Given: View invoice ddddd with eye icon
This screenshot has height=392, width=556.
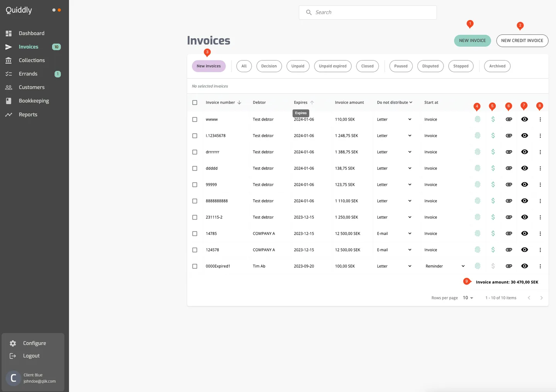Looking at the screenshot, I should (x=524, y=168).
